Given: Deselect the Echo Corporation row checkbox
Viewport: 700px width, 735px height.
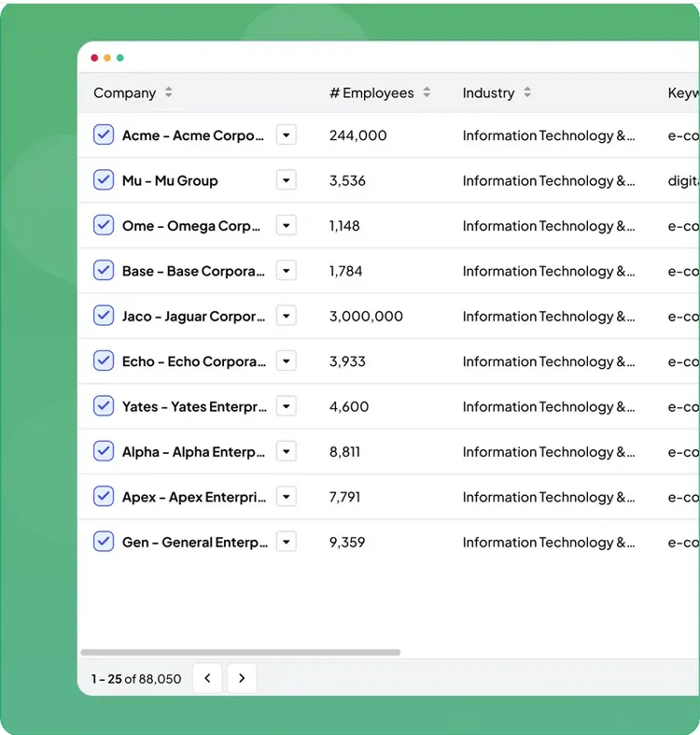Looking at the screenshot, I should click(x=103, y=360).
